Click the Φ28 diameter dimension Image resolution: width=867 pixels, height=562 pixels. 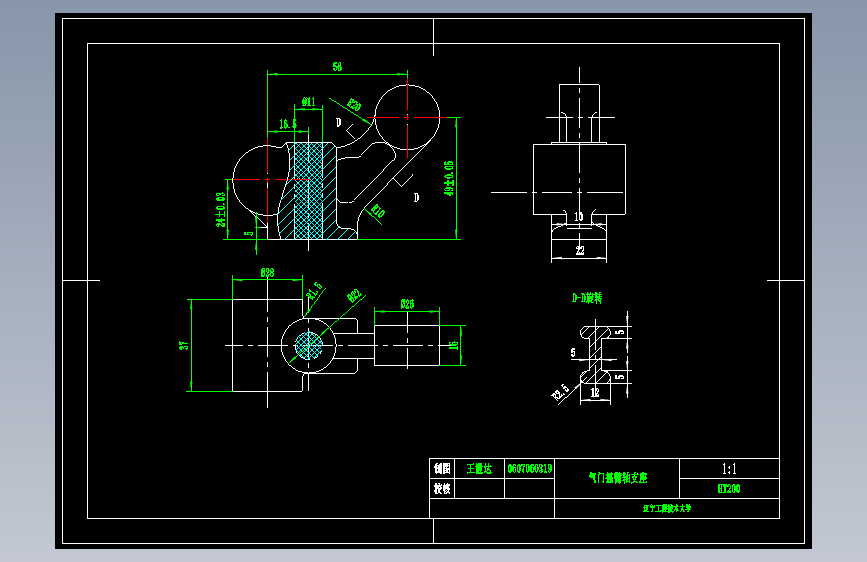[268, 273]
